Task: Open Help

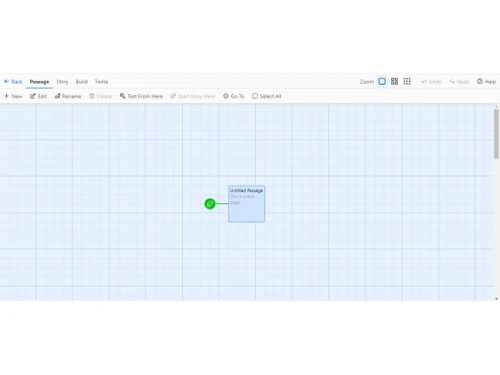Action: (x=486, y=82)
